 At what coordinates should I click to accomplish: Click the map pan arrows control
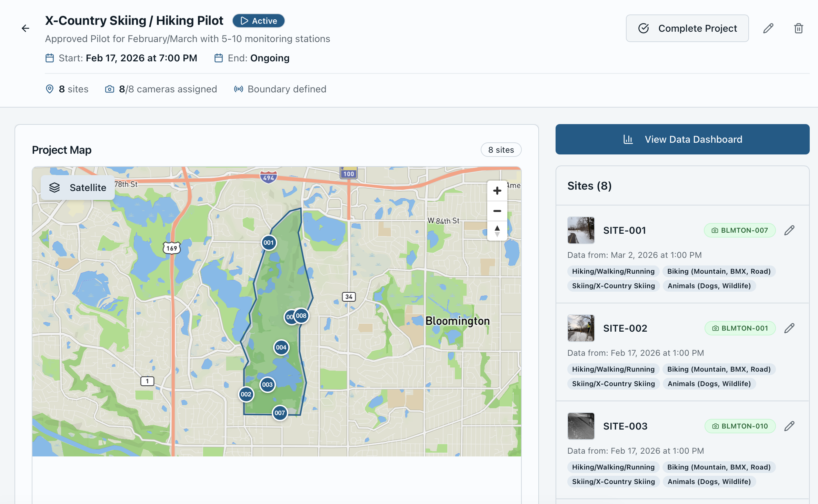click(x=497, y=231)
